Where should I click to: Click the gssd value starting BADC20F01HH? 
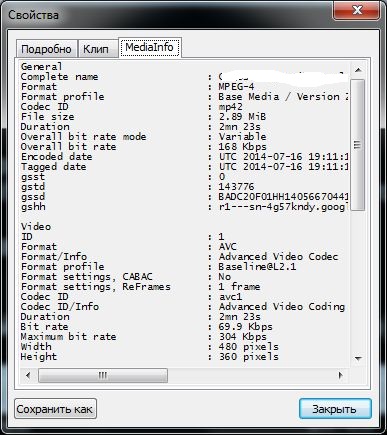[x=283, y=197]
